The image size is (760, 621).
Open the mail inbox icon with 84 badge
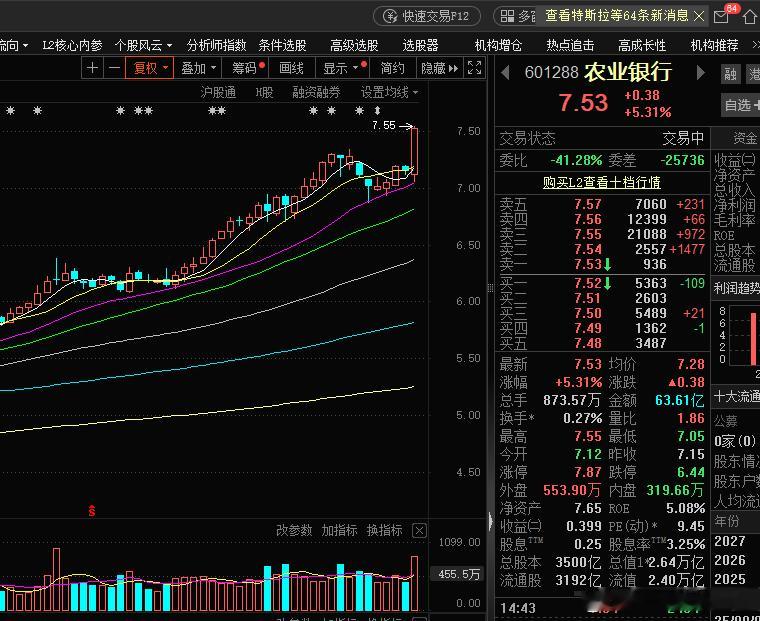[x=722, y=16]
